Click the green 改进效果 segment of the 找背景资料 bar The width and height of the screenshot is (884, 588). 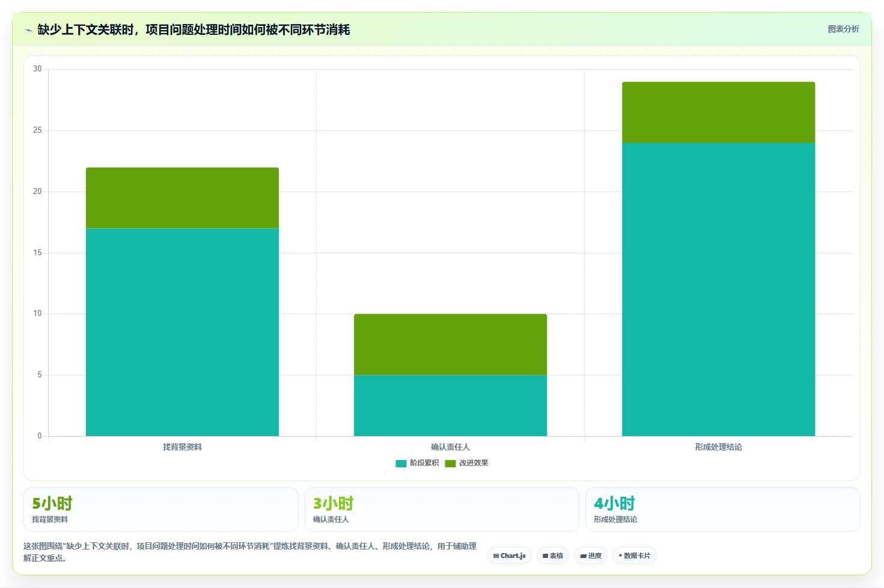pyautogui.click(x=182, y=198)
